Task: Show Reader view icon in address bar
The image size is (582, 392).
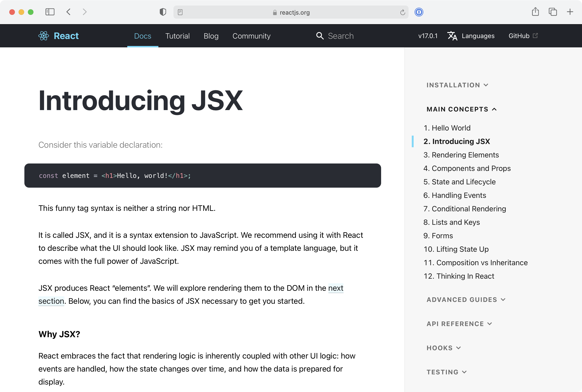Action: 180,12
